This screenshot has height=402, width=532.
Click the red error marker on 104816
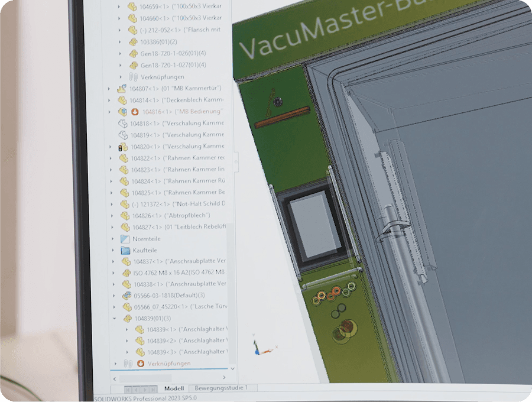[x=135, y=112]
